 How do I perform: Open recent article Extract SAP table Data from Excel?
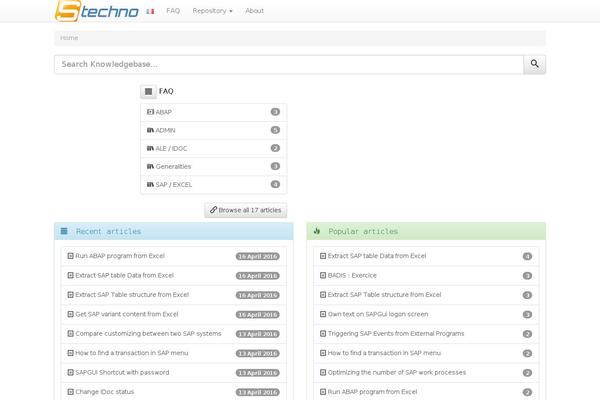tap(124, 275)
